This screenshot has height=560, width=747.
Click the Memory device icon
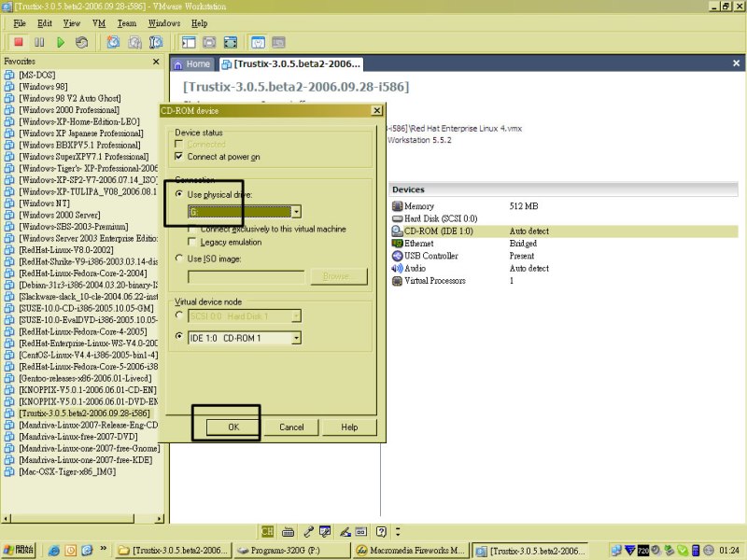[397, 206]
